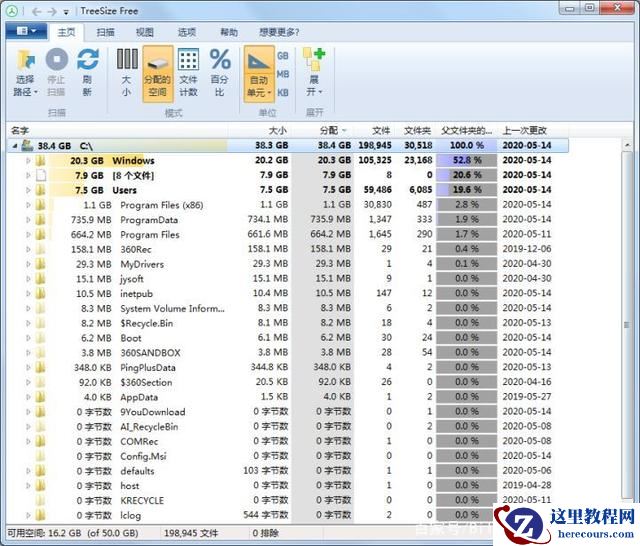Toggle the Automatic Units (自动单元) button
The width and height of the screenshot is (640, 546).
click(x=259, y=74)
